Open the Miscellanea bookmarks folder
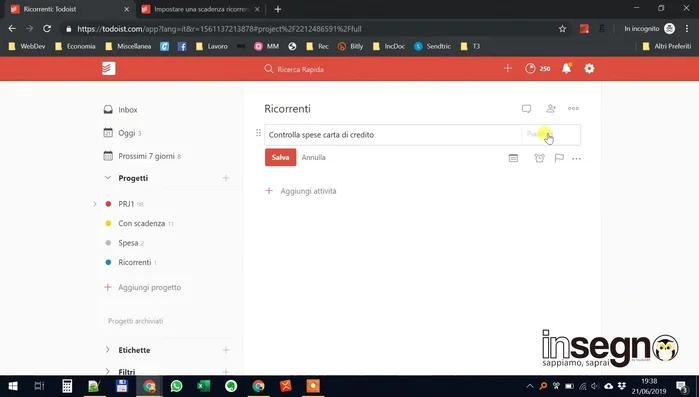Image resolution: width=699 pixels, height=397 pixels. point(128,46)
